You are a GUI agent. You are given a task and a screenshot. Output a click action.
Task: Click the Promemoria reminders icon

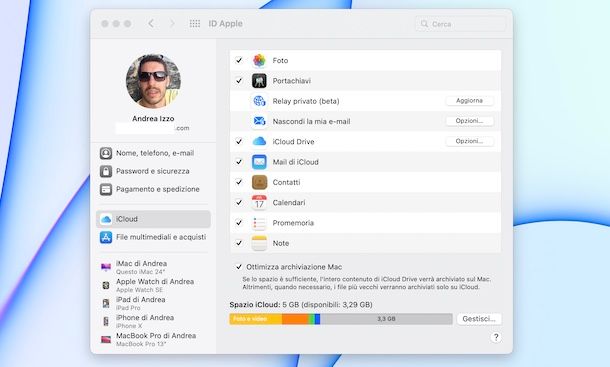click(259, 223)
